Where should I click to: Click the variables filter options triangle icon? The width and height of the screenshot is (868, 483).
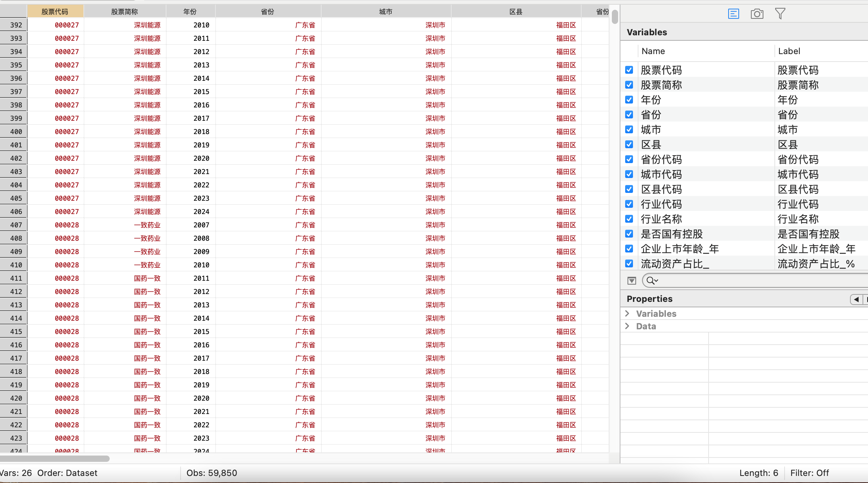pos(631,281)
